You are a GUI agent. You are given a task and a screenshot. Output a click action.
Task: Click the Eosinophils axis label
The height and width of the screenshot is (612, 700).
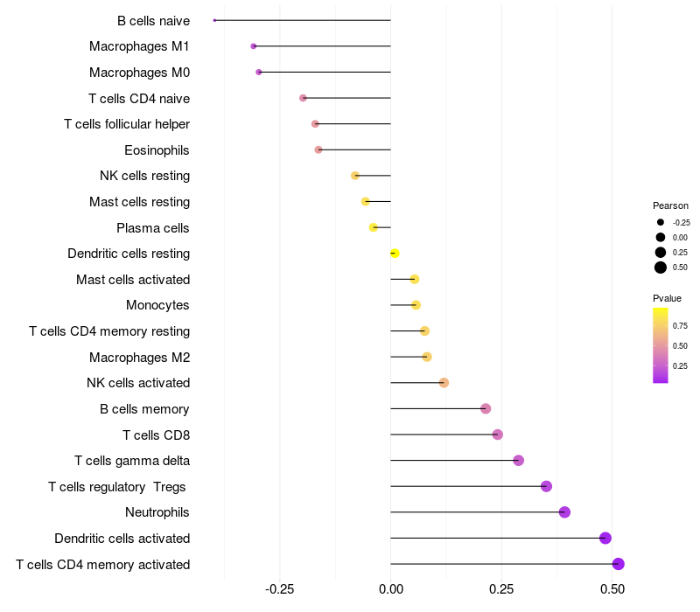click(x=157, y=150)
